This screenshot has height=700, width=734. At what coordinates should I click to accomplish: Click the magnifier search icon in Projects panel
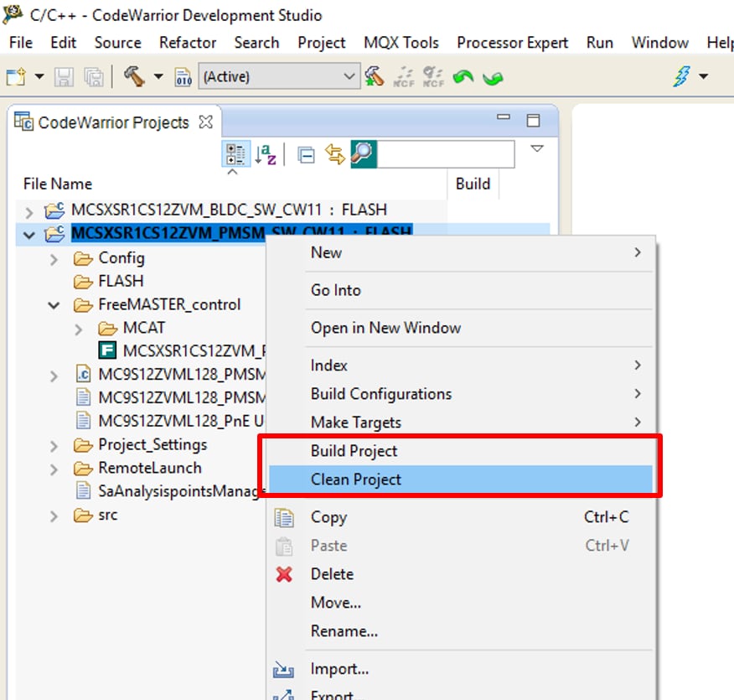363,154
